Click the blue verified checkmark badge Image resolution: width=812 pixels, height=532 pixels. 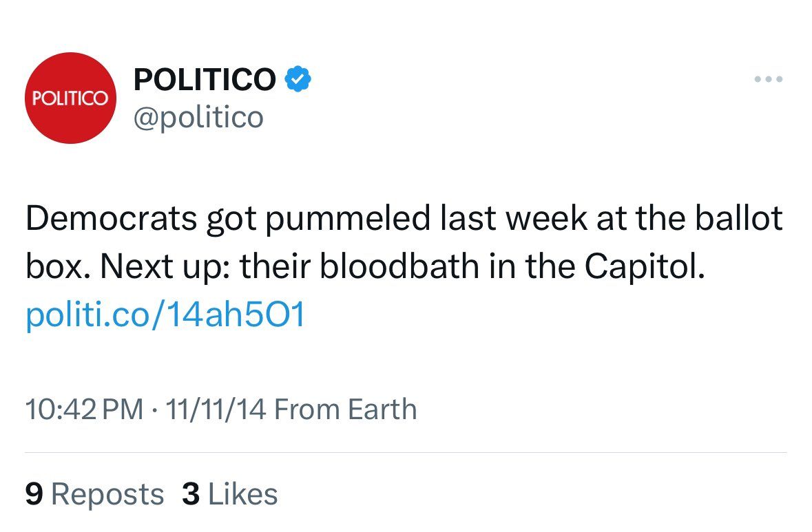pos(298,79)
